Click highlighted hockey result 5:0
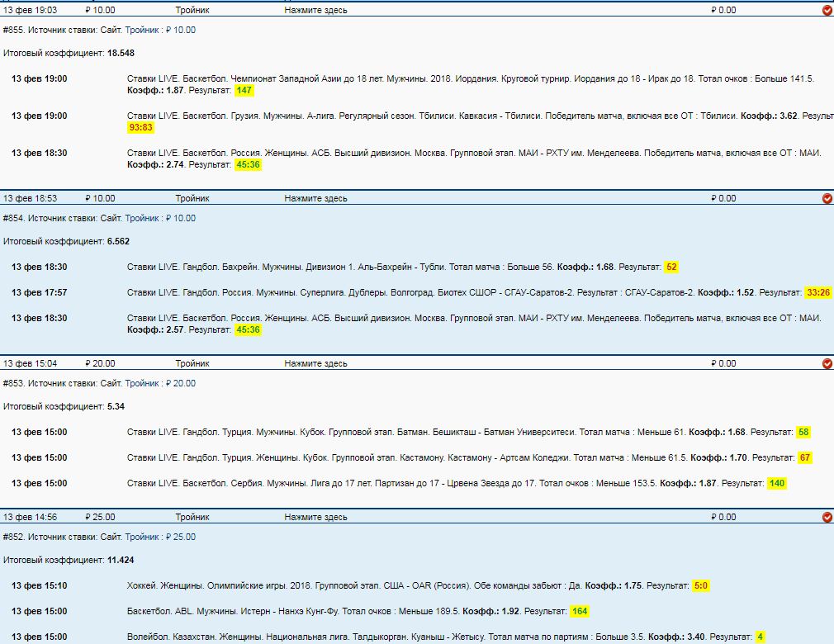Screen dimensions: 834x644 point(700,586)
